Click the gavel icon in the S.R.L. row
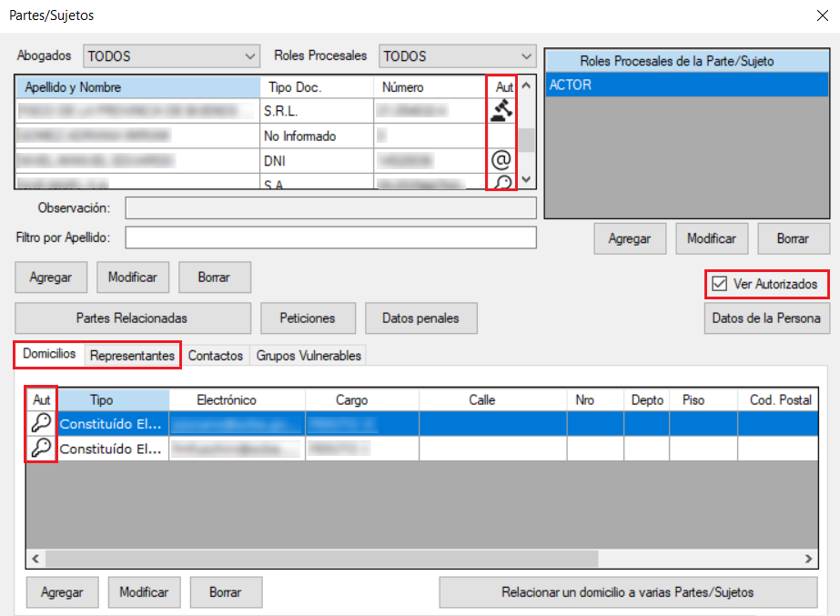 (x=501, y=111)
